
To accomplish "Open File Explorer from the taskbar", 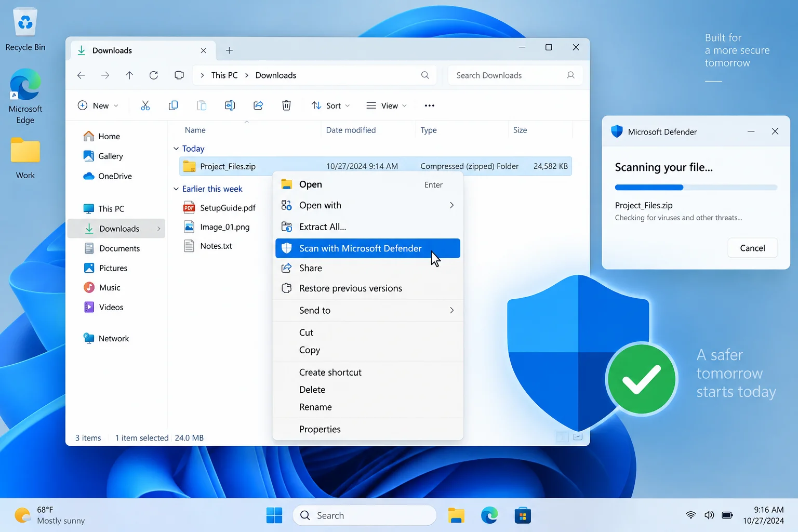I will click(456, 515).
